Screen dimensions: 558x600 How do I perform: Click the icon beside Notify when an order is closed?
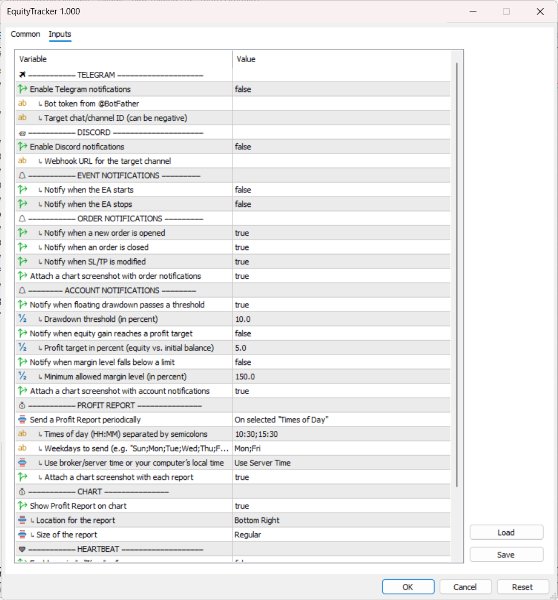click(23, 247)
